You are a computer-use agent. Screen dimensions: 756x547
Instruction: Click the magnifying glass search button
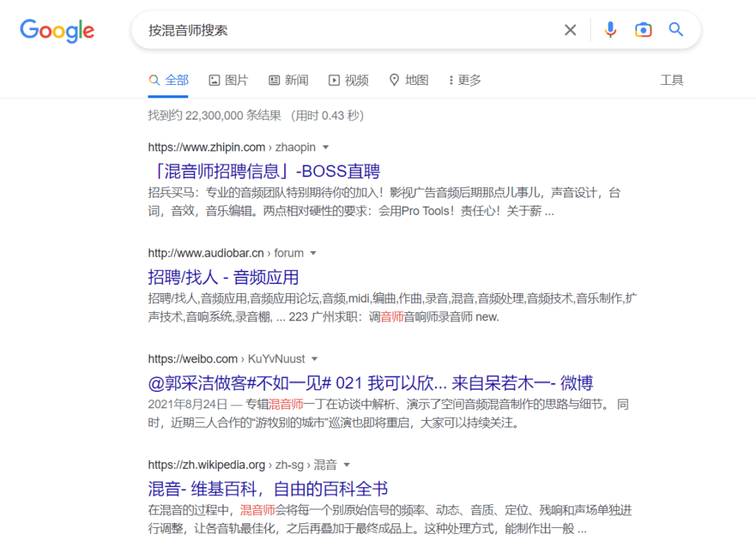[x=676, y=30]
